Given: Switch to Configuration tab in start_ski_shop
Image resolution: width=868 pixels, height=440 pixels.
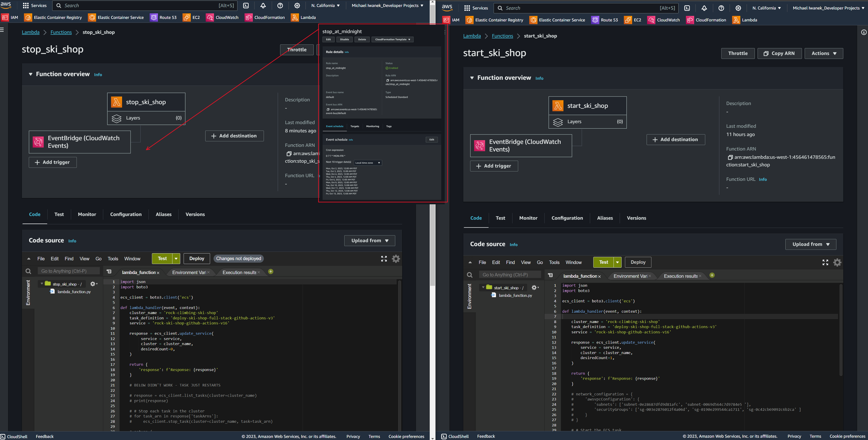Looking at the screenshot, I should [567, 218].
